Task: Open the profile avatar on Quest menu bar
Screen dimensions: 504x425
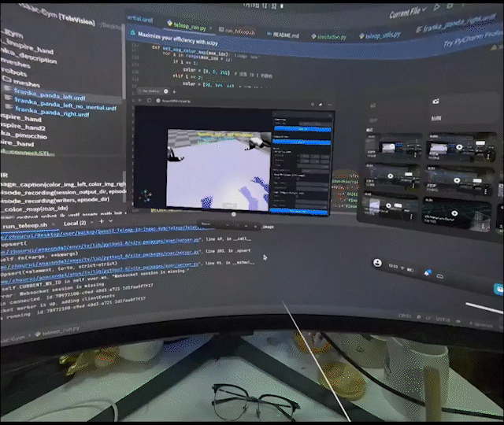Action: point(377,263)
